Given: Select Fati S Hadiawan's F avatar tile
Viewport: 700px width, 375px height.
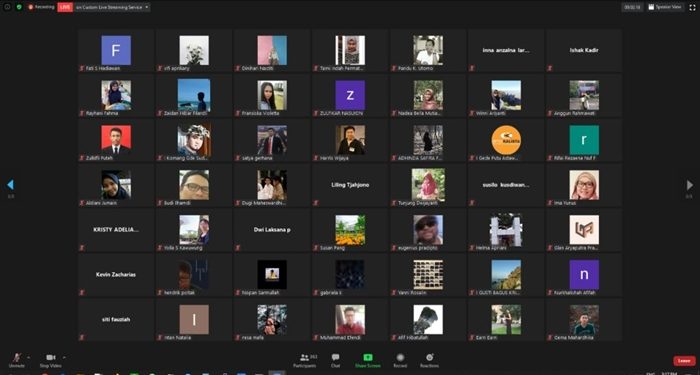Looking at the screenshot, I should point(116,50).
